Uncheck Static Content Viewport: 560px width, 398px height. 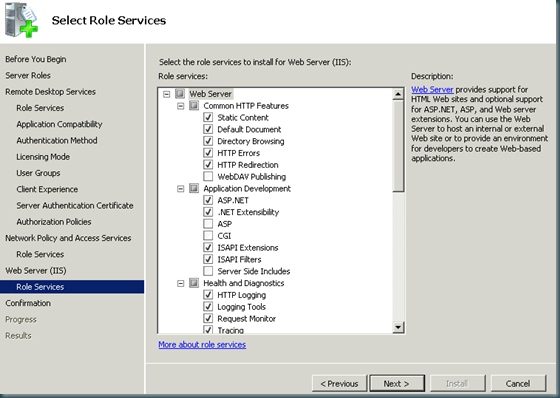pos(208,118)
